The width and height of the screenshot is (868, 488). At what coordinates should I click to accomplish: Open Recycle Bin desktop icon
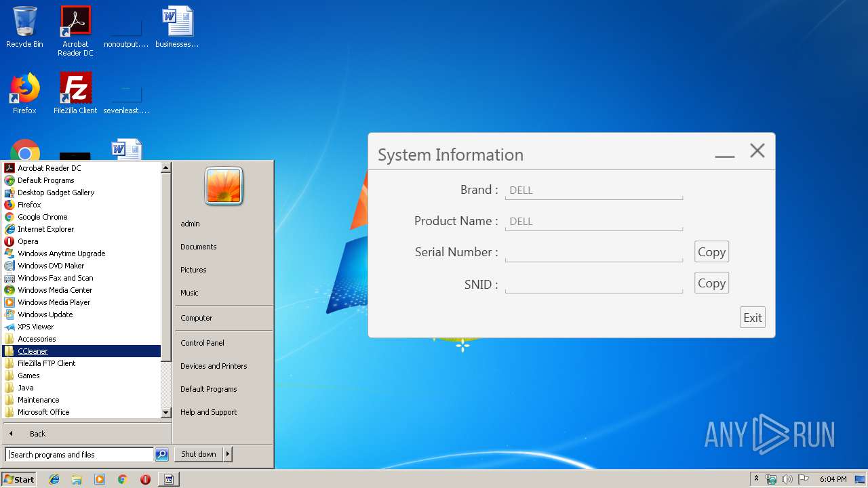(24, 28)
